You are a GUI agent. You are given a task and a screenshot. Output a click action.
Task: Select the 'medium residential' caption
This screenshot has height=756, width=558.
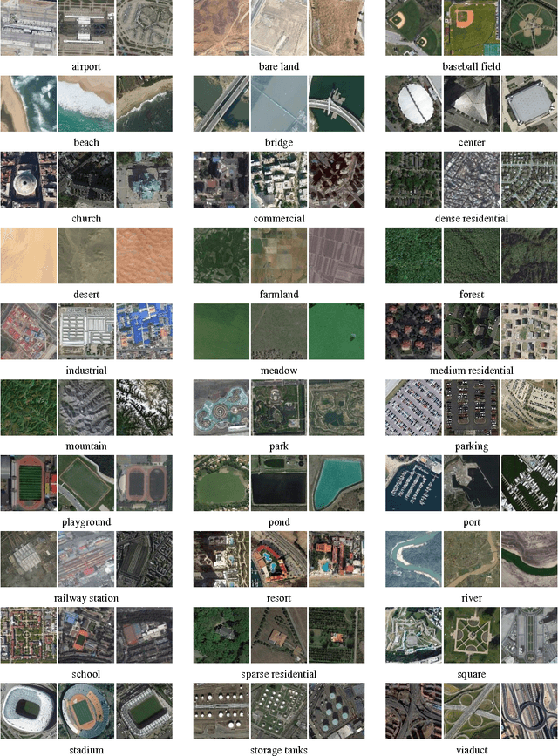(x=471, y=371)
